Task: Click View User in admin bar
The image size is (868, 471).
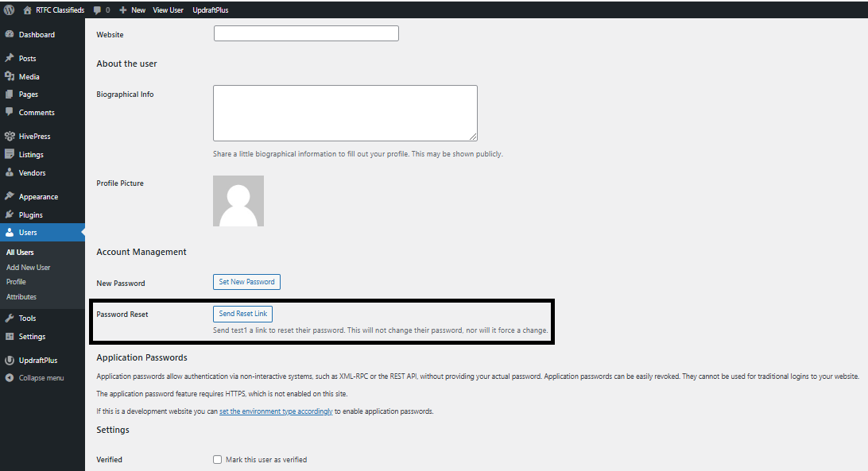Action: (168, 10)
